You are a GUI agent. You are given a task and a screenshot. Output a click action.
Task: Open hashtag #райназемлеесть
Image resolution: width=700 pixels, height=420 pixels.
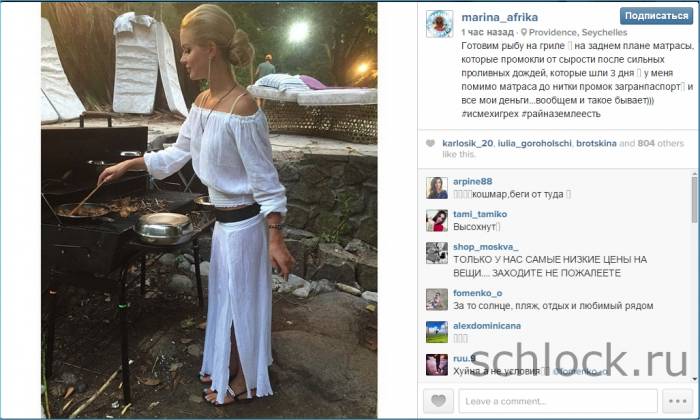tap(561, 114)
